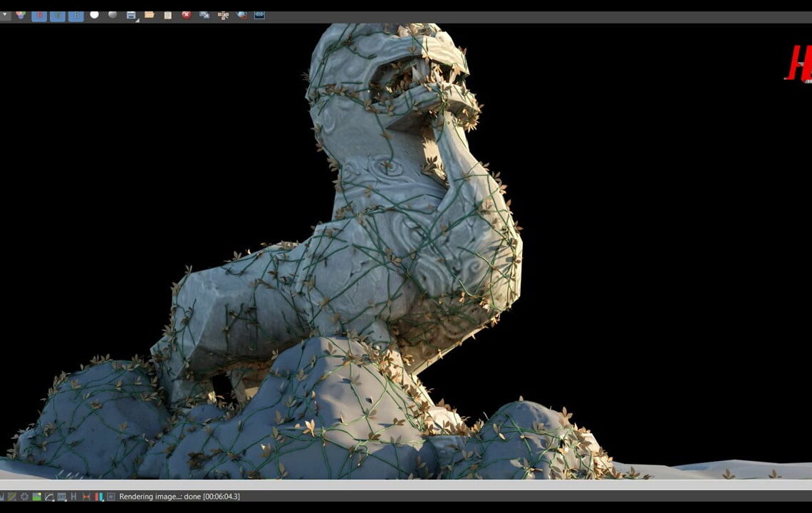812x513 pixels.
Task: Toggle the red channel button
Action: 39,16
